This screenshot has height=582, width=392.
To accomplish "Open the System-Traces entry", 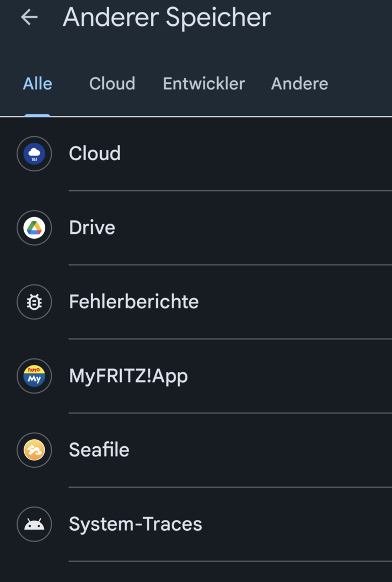I will (x=135, y=524).
